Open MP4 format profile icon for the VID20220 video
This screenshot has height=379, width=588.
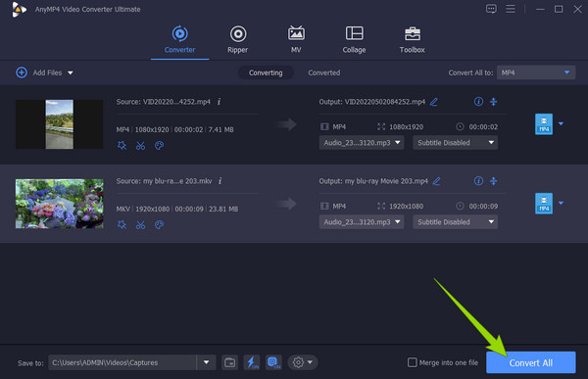544,124
